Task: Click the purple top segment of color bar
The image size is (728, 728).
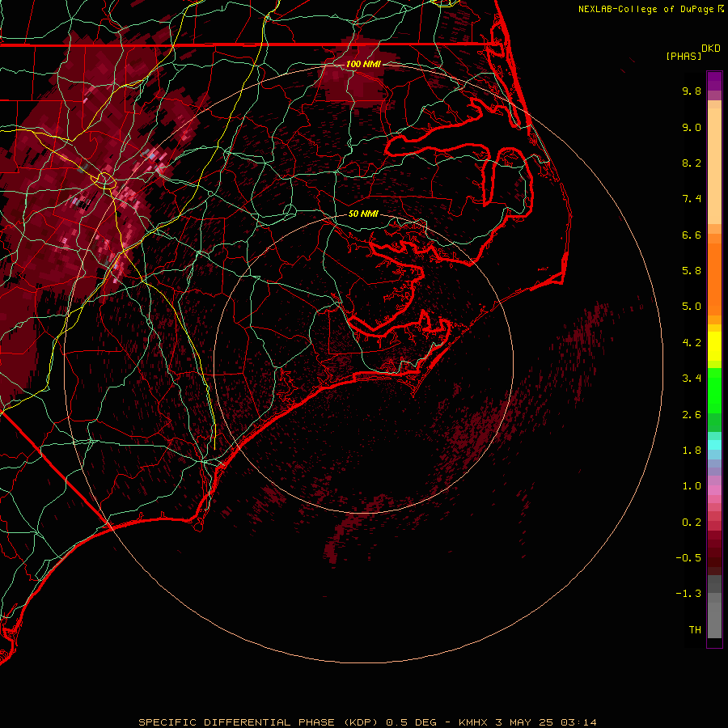Action: (x=714, y=81)
